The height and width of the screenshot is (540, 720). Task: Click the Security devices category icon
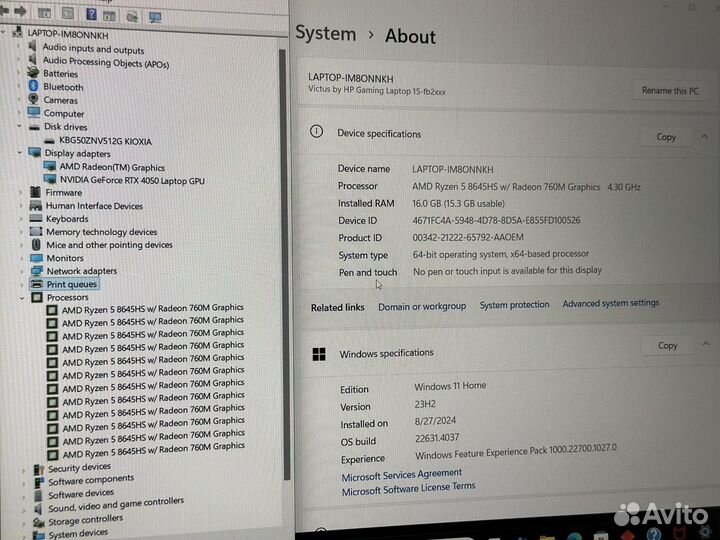click(39, 469)
